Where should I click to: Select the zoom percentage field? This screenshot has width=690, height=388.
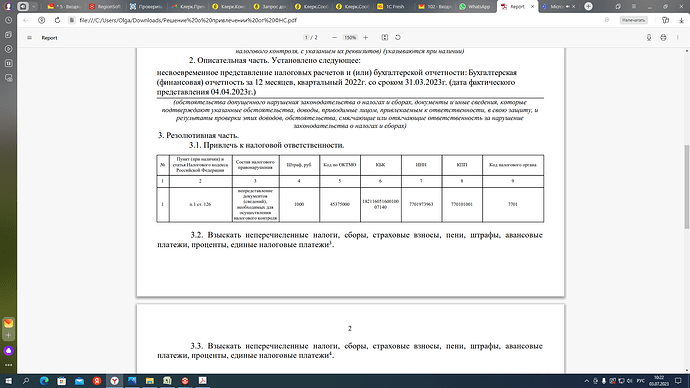(x=350, y=38)
